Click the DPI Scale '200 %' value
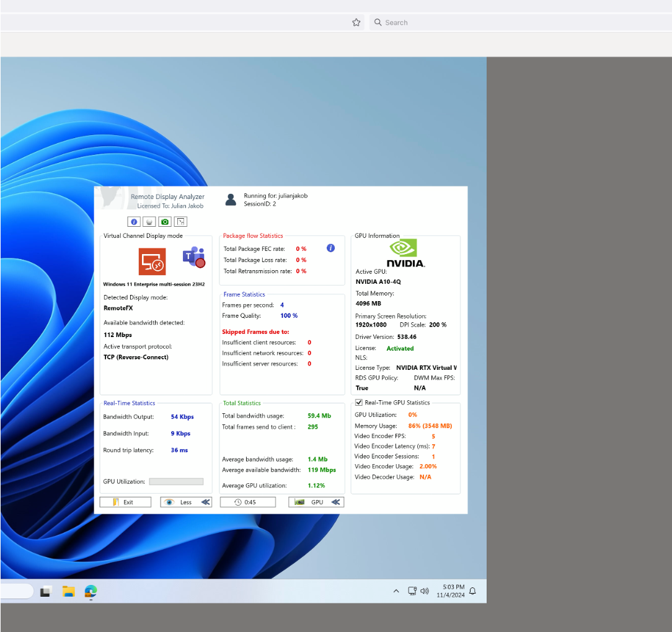Screen dimensions: 672x632 point(438,325)
